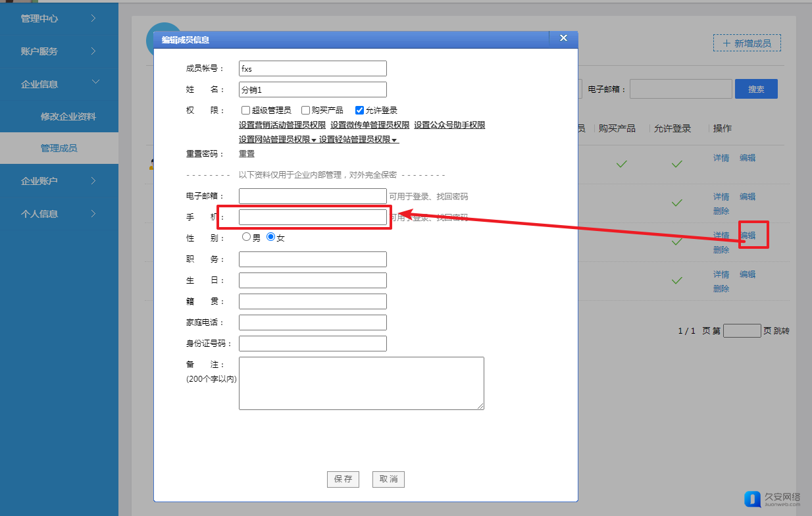The width and height of the screenshot is (812, 516).
Task: Click the 取消 button
Action: (388, 479)
